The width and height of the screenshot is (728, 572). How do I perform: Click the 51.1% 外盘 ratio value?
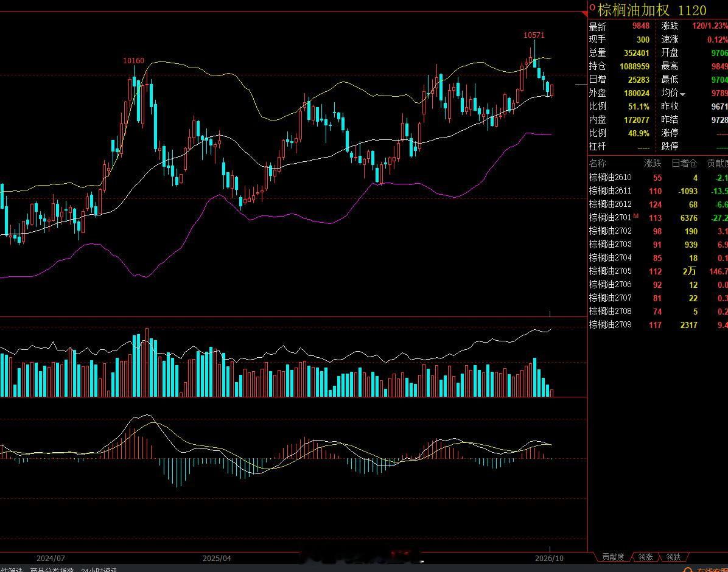click(x=639, y=106)
